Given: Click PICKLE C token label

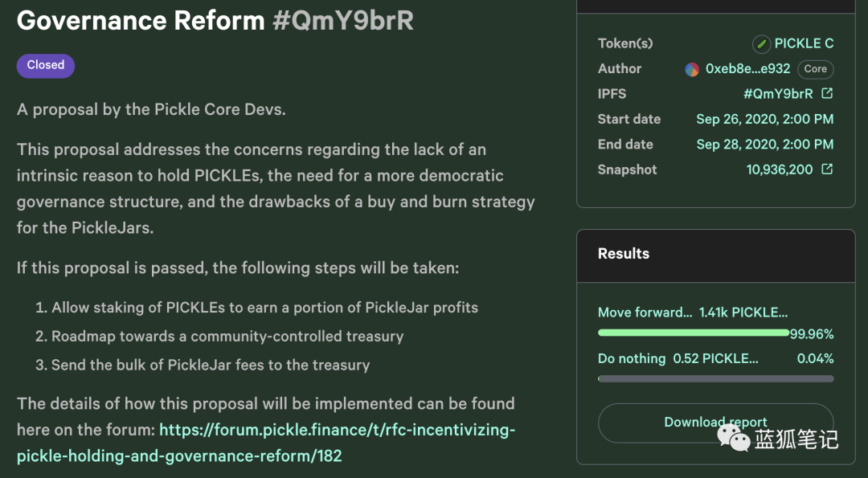Looking at the screenshot, I should coord(804,43).
